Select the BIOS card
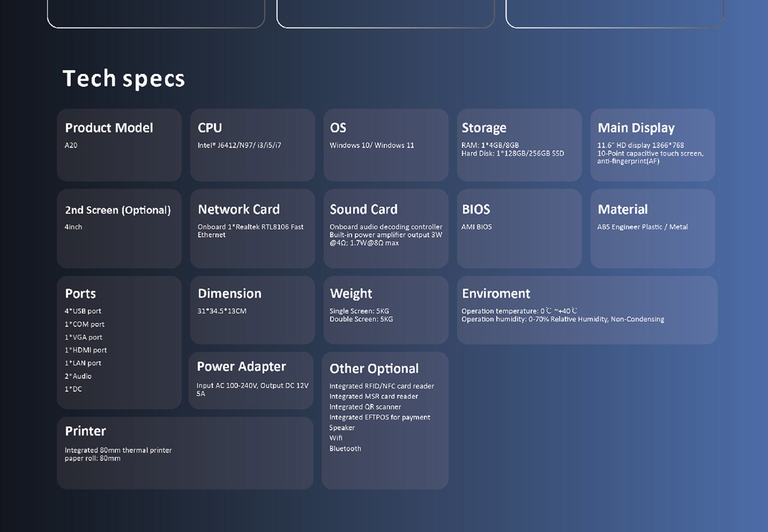The height and width of the screenshot is (532, 768). point(519,228)
